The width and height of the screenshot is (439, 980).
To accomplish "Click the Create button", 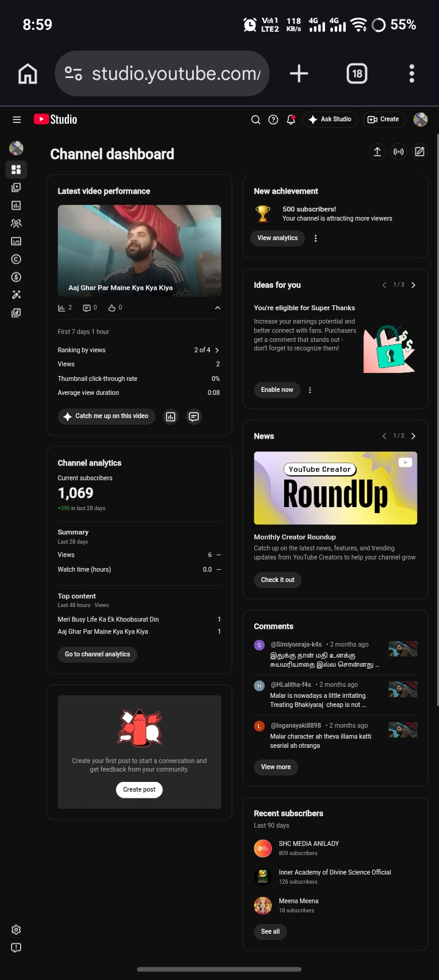I will point(384,119).
